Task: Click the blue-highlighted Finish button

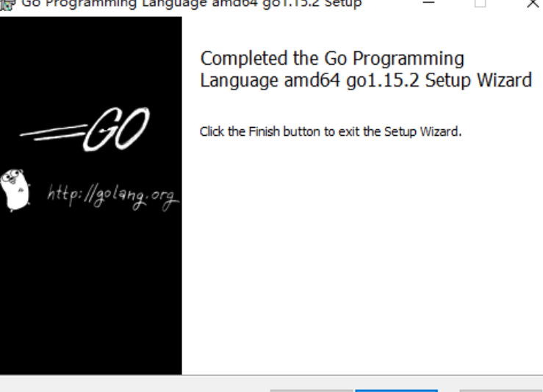Action: click(x=397, y=391)
